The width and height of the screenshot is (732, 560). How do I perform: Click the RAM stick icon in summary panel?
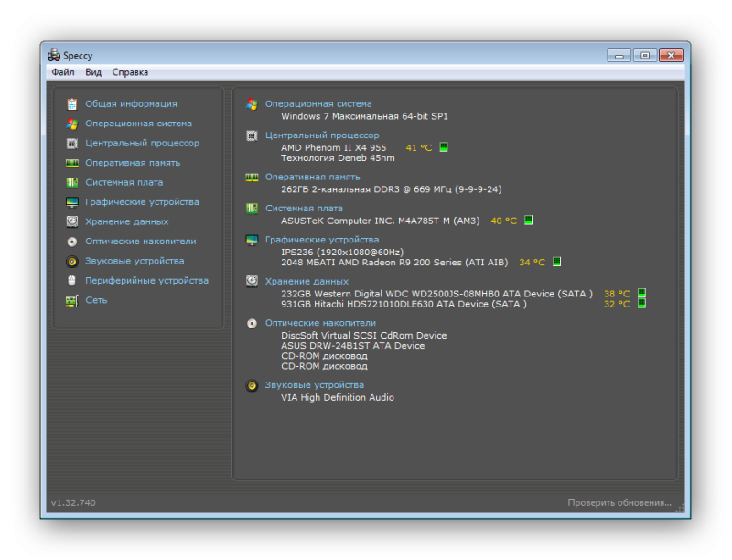[253, 178]
